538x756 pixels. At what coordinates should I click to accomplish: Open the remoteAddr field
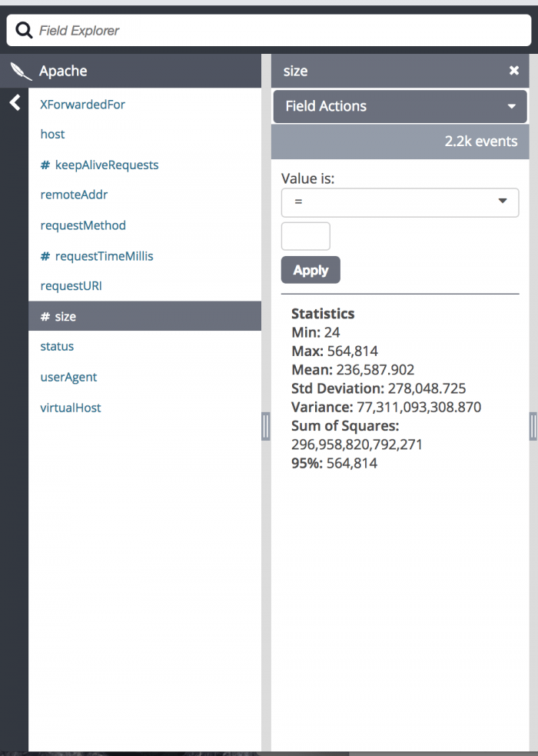(74, 195)
